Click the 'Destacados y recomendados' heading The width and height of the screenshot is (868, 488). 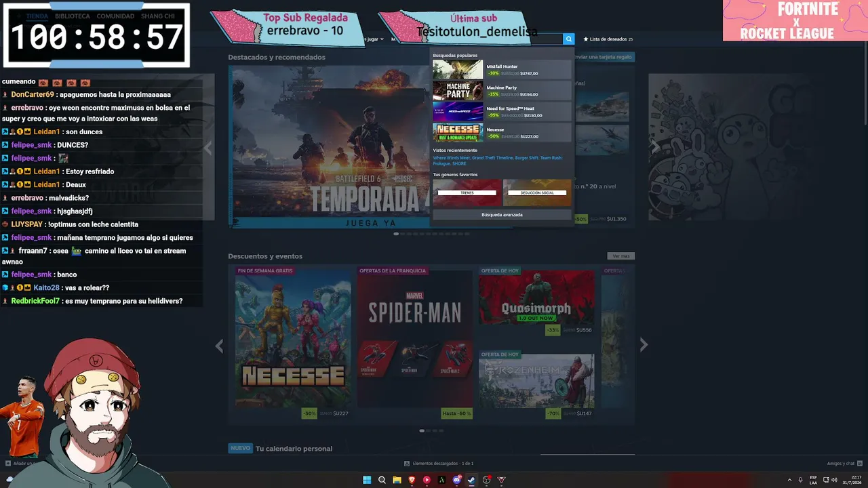coord(277,57)
